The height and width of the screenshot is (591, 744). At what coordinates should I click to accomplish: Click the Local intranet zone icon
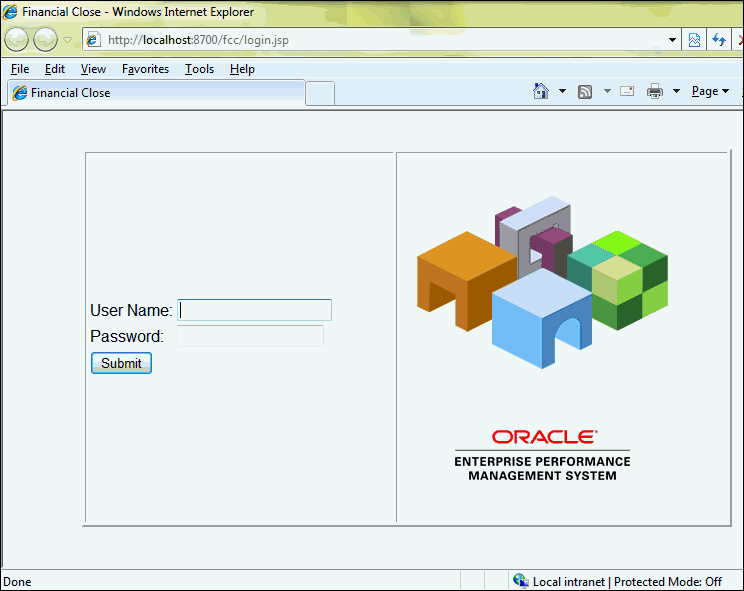tap(521, 581)
